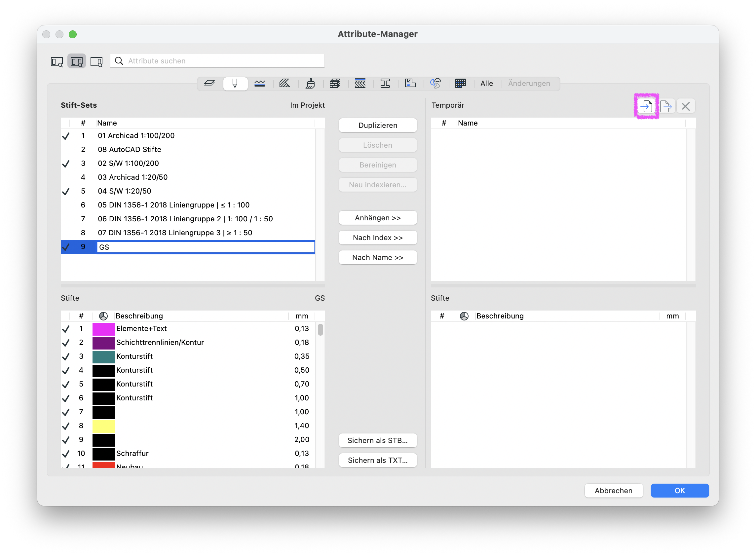This screenshot has width=756, height=555.
Task: Toggle checkmark for pen 8 row
Action: click(x=66, y=426)
